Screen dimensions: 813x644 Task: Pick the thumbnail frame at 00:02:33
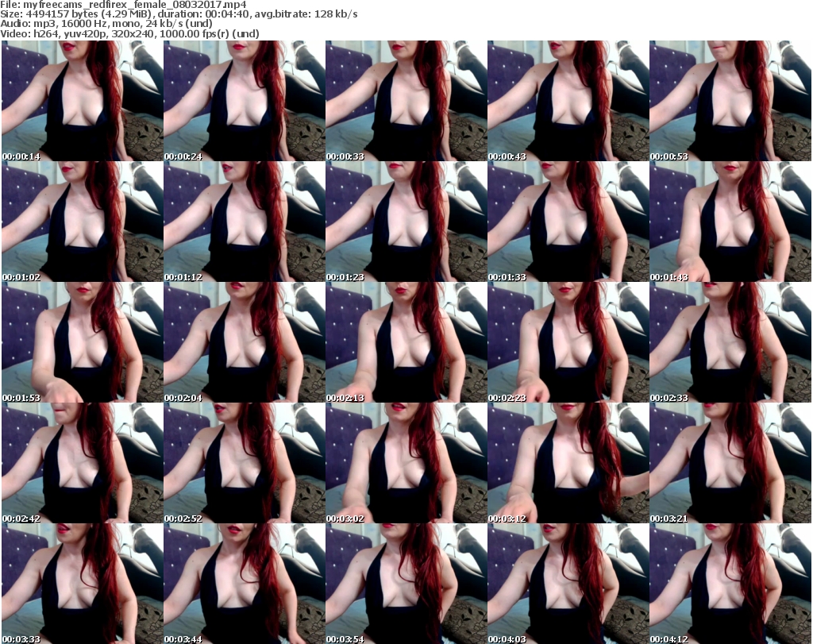pyautogui.click(x=730, y=342)
